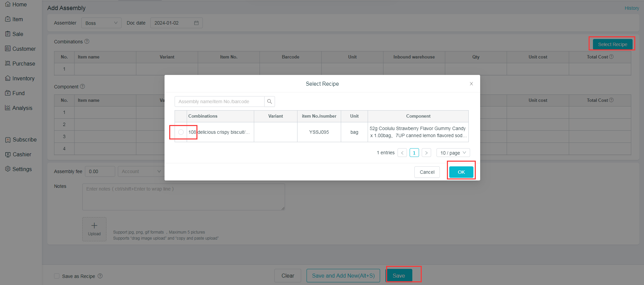Go to previous page arrow in pagination
The width and height of the screenshot is (644, 285).
pos(402,153)
